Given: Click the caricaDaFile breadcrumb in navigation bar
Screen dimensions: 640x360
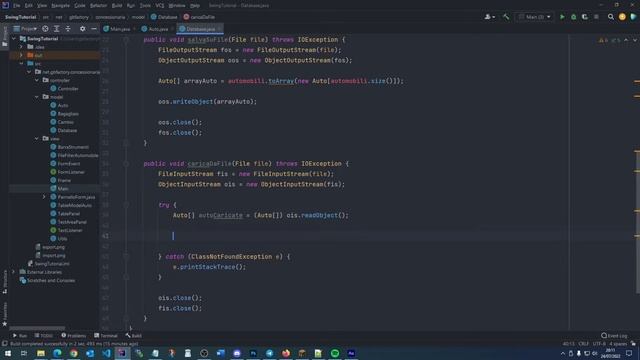Looking at the screenshot, I should pyautogui.click(x=199, y=17).
